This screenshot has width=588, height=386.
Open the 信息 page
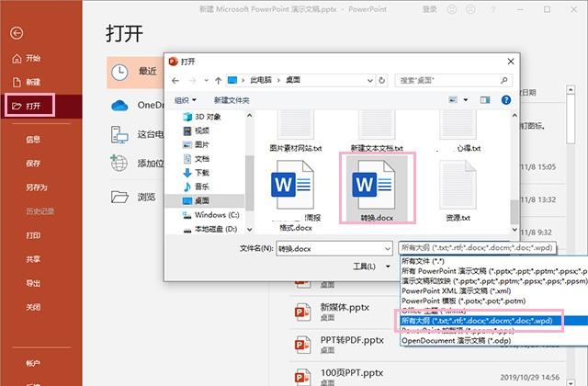point(33,140)
